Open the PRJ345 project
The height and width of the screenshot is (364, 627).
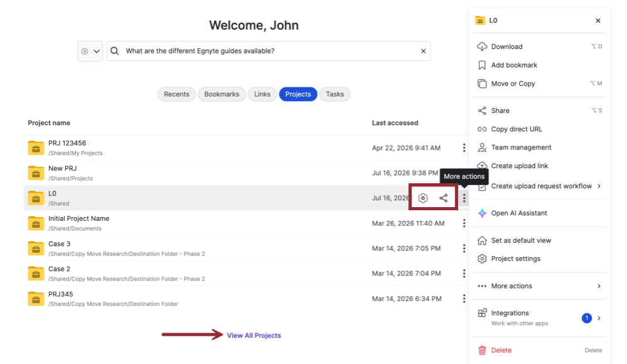61,294
